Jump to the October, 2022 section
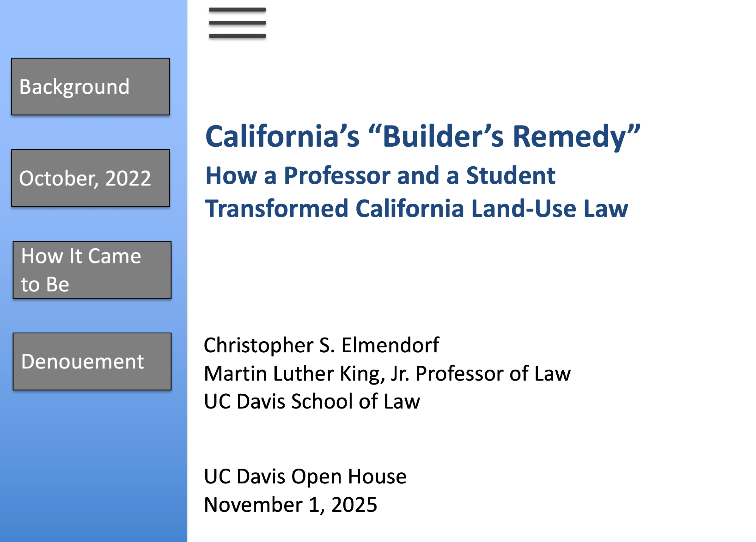756x542 pixels. coord(91,178)
